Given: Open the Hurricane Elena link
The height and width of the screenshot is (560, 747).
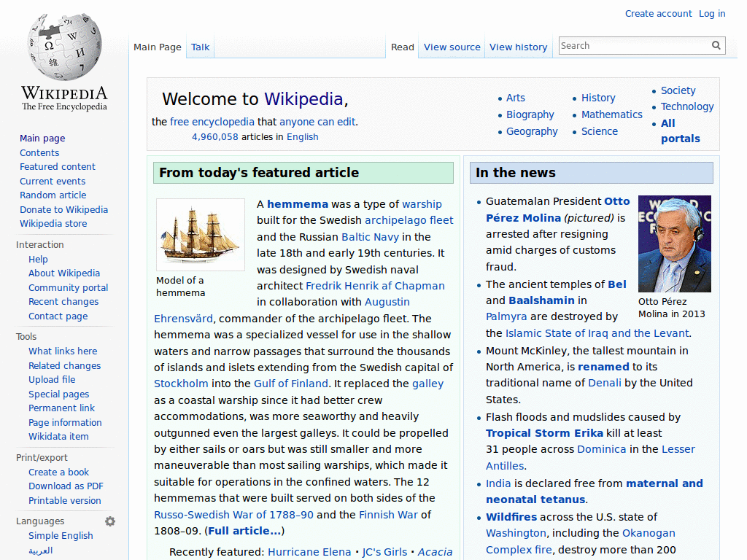Looking at the screenshot, I should point(309,552).
